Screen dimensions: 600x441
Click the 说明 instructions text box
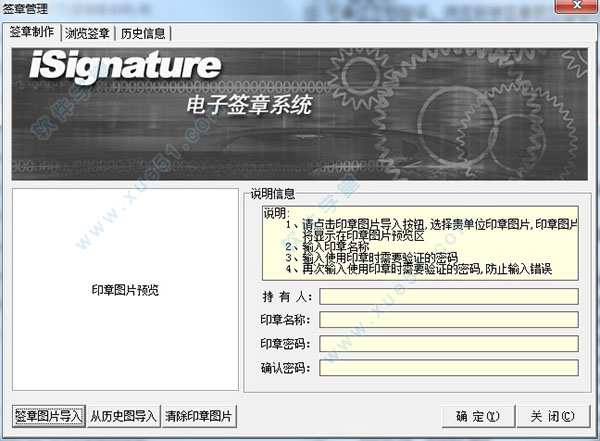(420, 243)
